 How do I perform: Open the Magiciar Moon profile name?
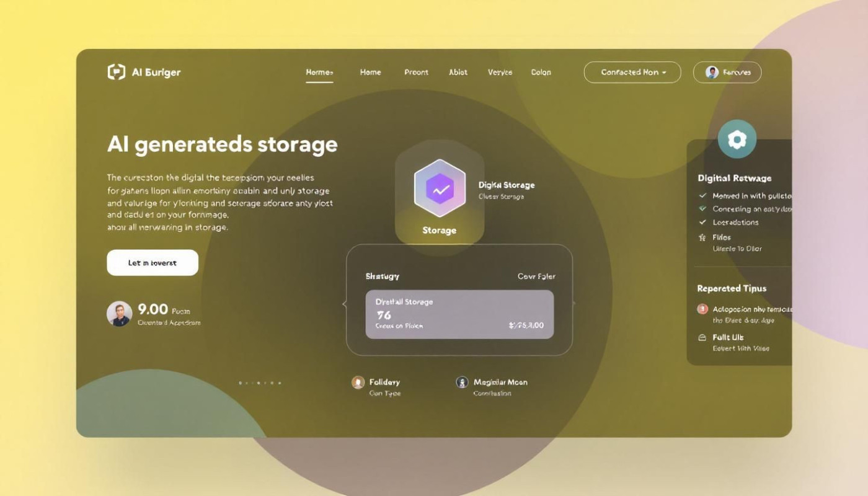tap(500, 382)
